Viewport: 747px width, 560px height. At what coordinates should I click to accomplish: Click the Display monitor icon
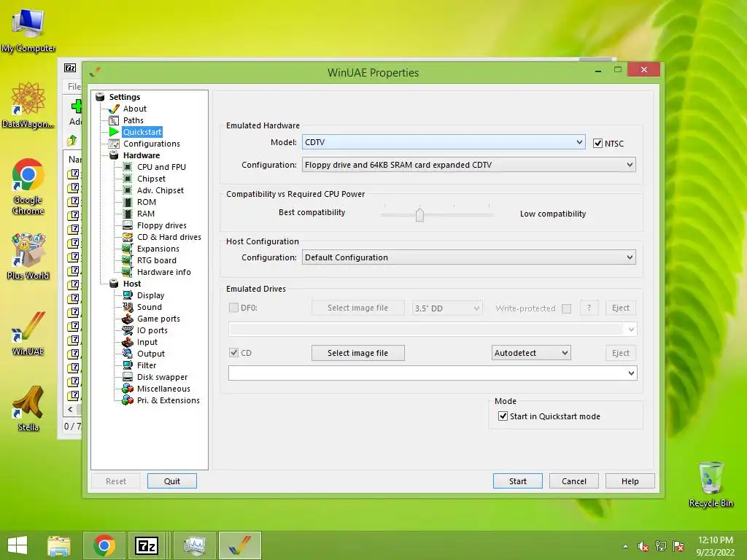(x=128, y=295)
